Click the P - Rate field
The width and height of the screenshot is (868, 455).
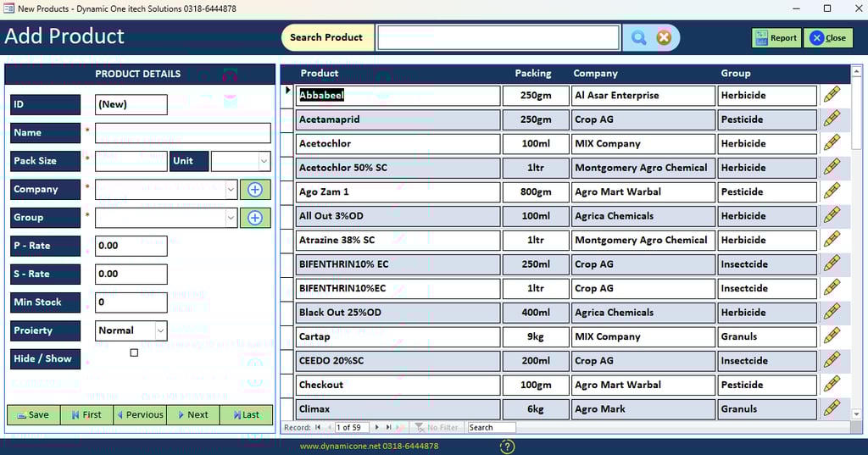(131, 246)
